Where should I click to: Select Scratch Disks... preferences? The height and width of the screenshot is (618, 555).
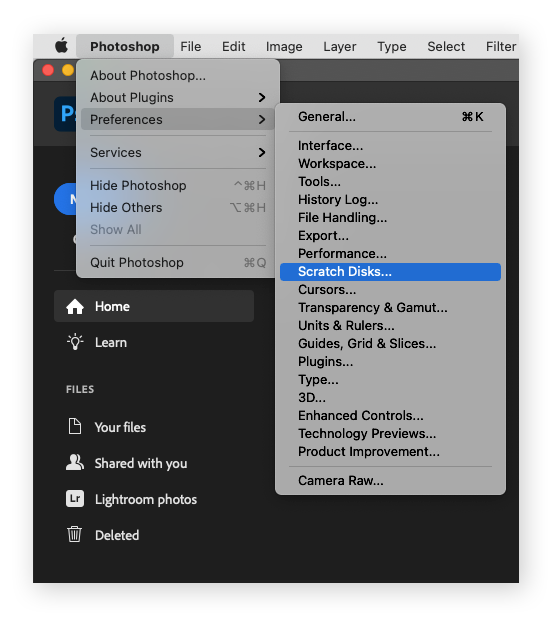pyautogui.click(x=390, y=272)
